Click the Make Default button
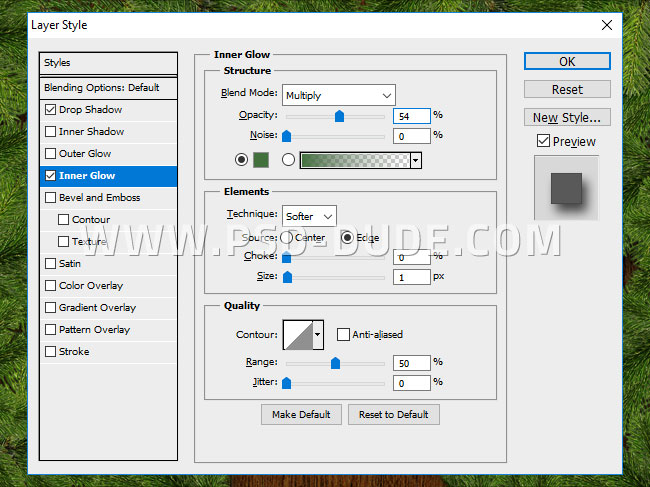650x487 pixels. (301, 414)
